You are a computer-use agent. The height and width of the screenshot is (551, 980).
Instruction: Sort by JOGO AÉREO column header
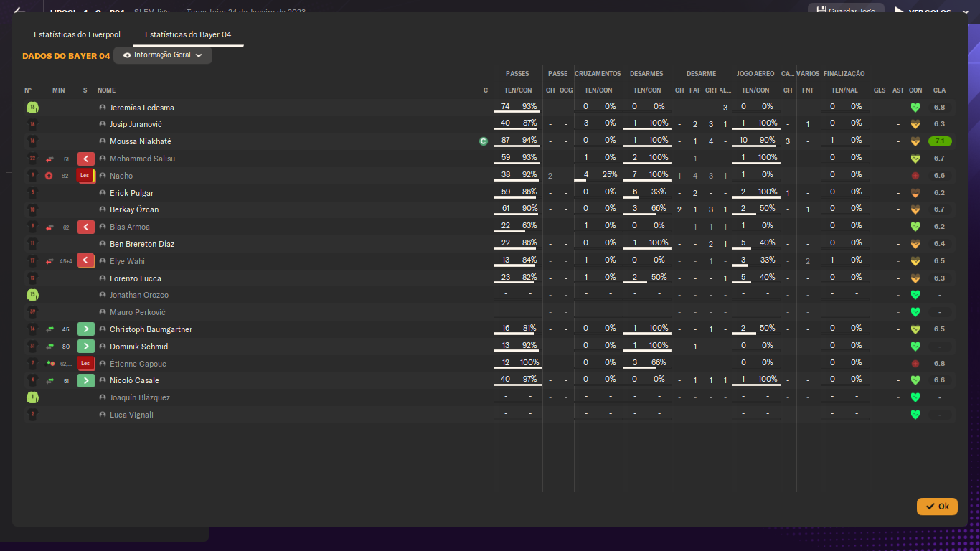pos(755,74)
